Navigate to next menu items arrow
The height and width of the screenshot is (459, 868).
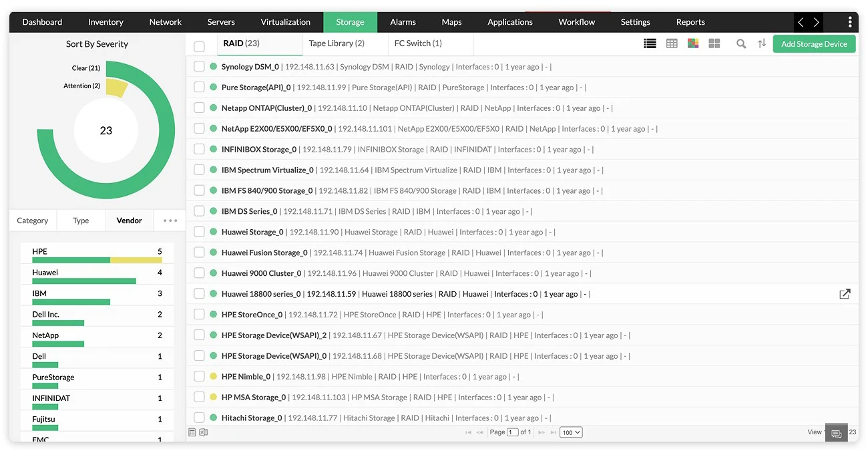816,22
